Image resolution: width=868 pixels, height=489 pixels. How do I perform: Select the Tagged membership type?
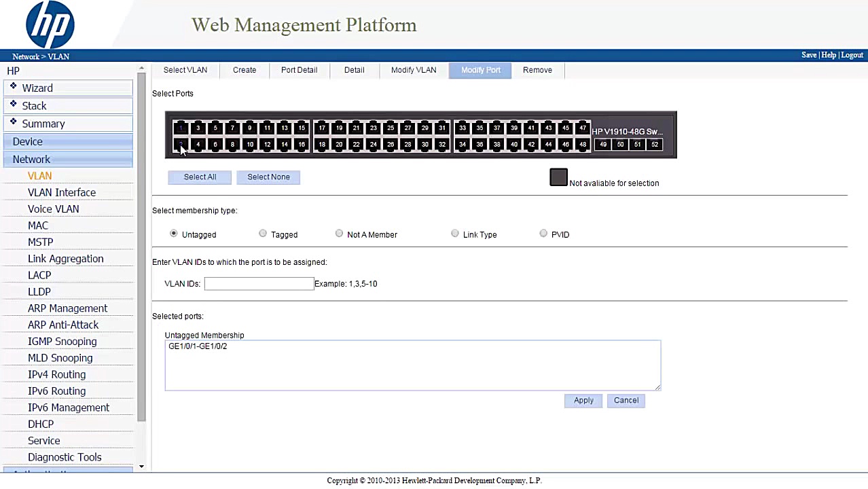263,234
